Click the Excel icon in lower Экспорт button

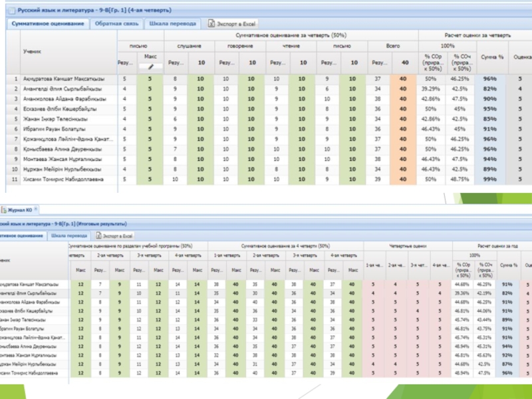click(x=99, y=235)
